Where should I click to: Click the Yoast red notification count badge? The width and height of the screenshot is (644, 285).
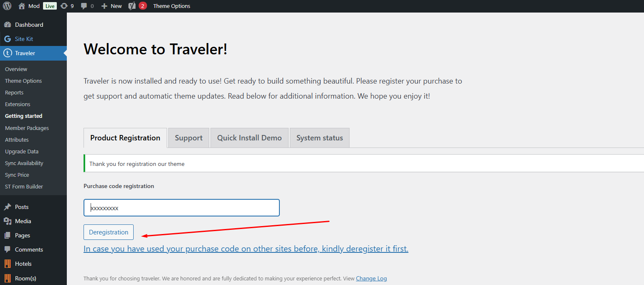point(142,6)
